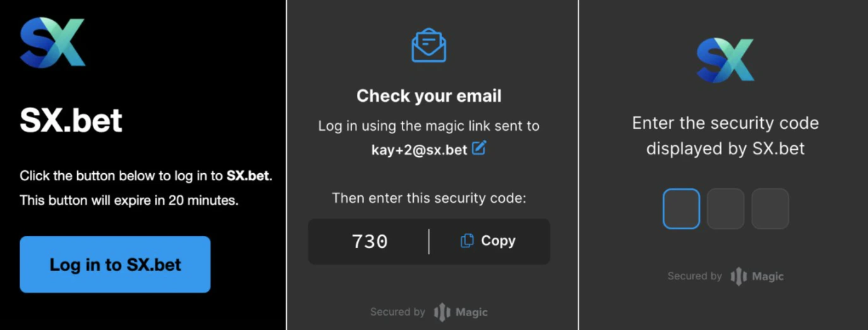The width and height of the screenshot is (868, 330).
Task: Click the SX logo above the SX.bet heading
Action: point(52,42)
